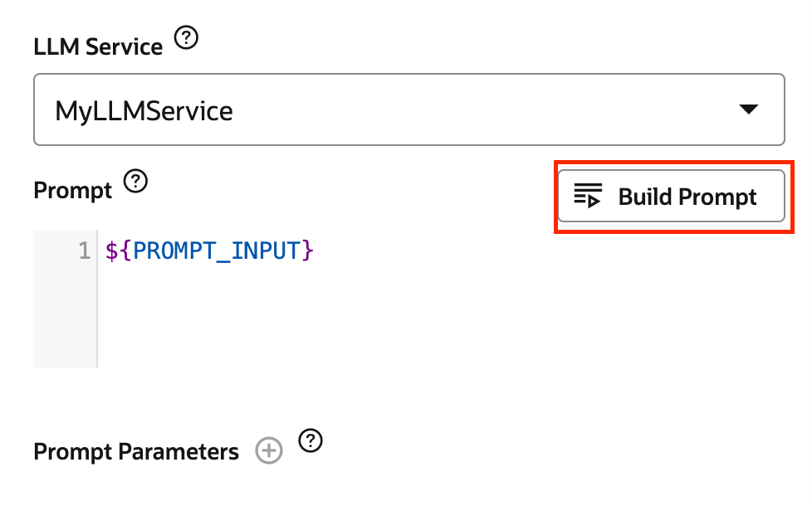Screen dimensions: 812x506
Task: Add a new prompt parameter with plus icon
Action: tap(269, 450)
